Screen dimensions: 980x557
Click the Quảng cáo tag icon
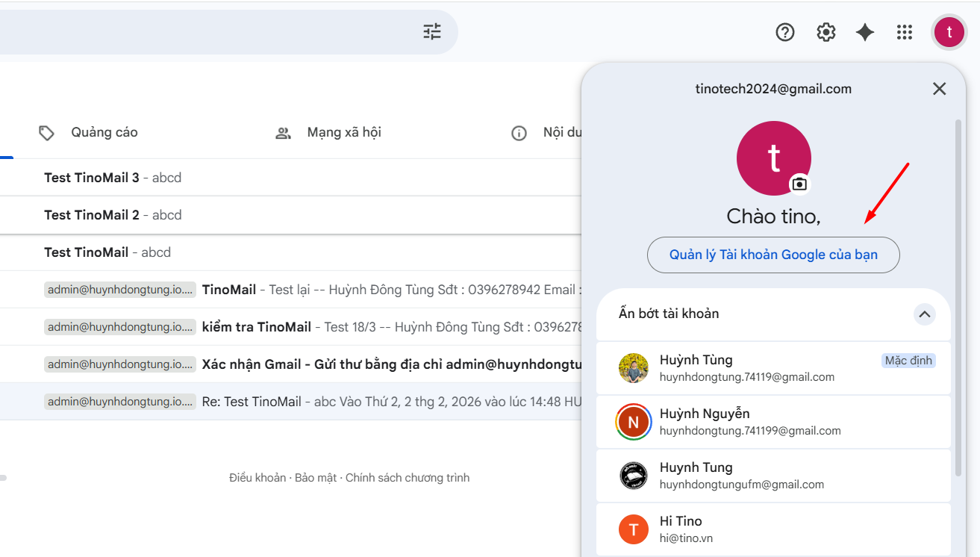pyautogui.click(x=47, y=133)
